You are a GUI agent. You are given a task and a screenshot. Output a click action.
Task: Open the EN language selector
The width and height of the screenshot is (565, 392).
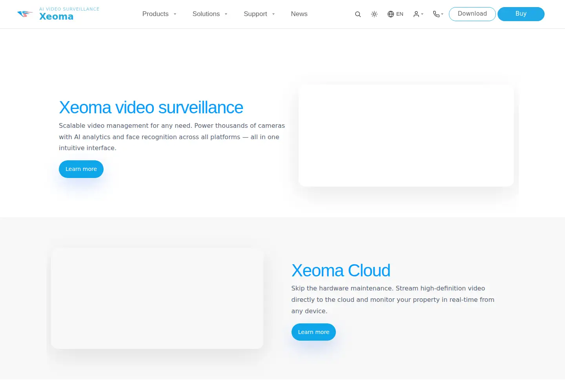(395, 14)
